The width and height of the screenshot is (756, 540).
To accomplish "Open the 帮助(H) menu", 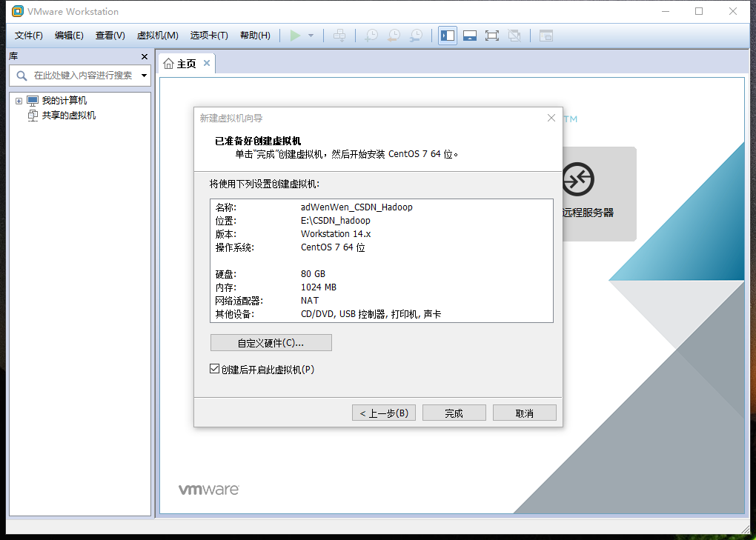I will coord(255,36).
